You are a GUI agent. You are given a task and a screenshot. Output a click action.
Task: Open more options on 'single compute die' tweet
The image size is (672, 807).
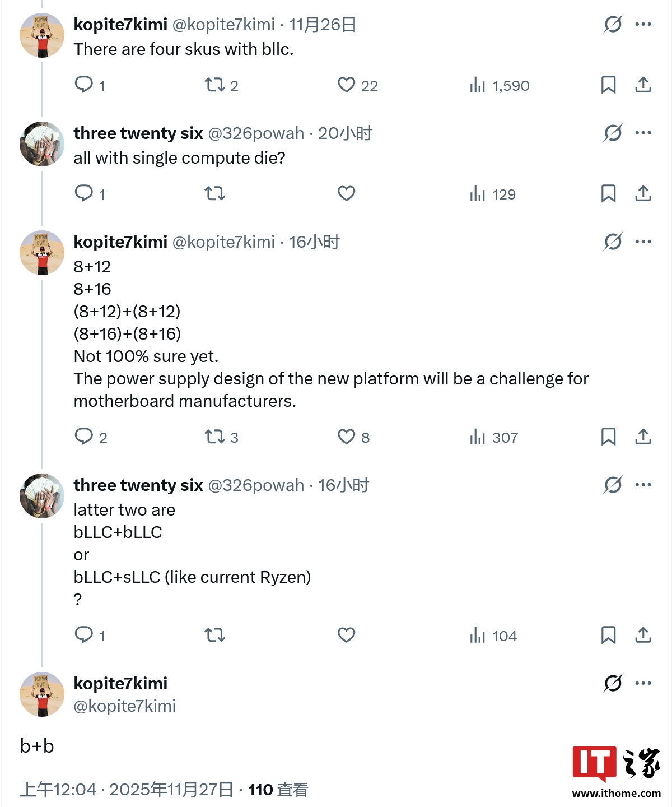coord(643,133)
